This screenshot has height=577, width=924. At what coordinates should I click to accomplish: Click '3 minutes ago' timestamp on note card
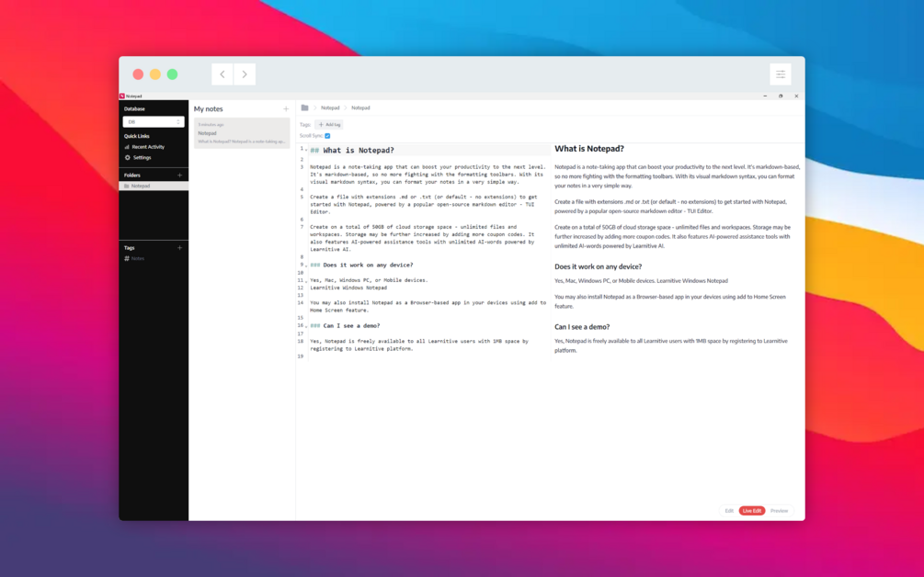(211, 125)
